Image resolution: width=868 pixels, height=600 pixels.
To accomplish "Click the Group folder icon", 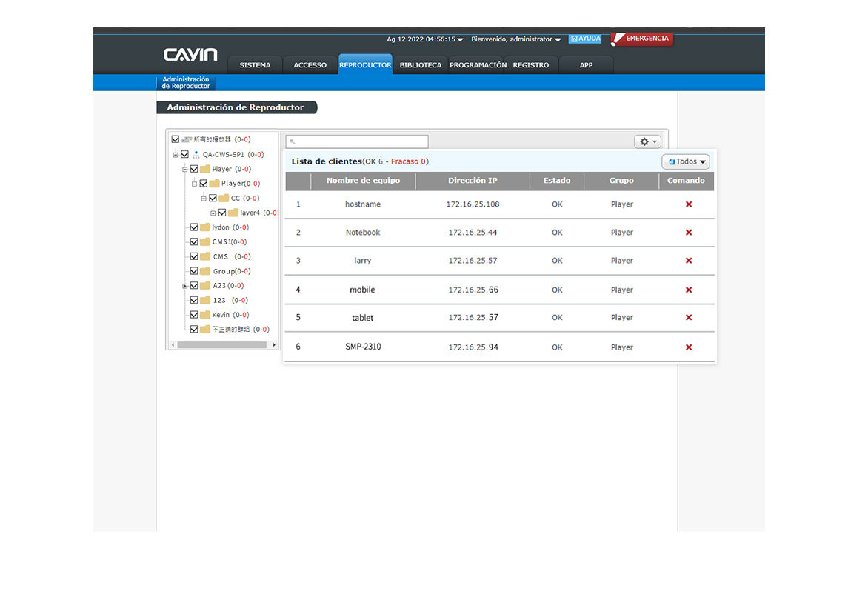I will tap(205, 271).
